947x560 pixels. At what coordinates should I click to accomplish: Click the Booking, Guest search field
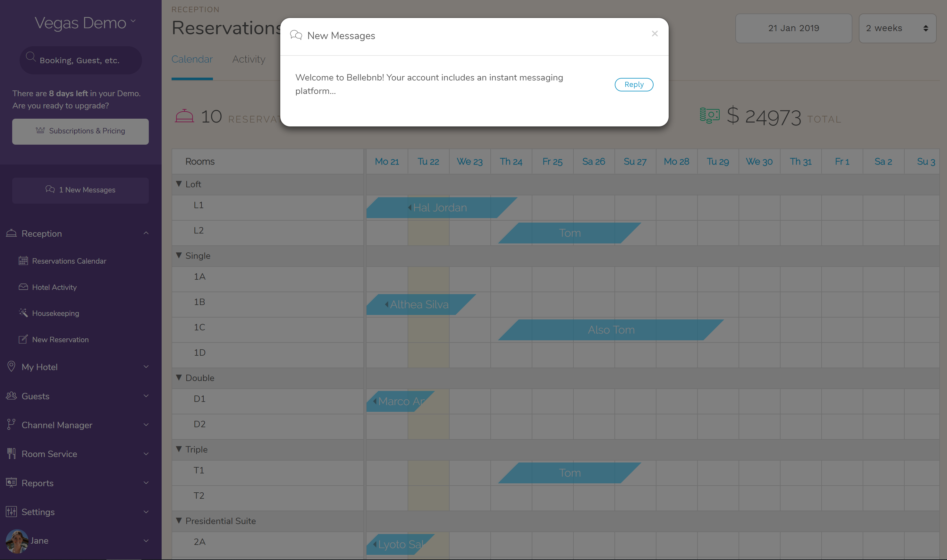(81, 60)
